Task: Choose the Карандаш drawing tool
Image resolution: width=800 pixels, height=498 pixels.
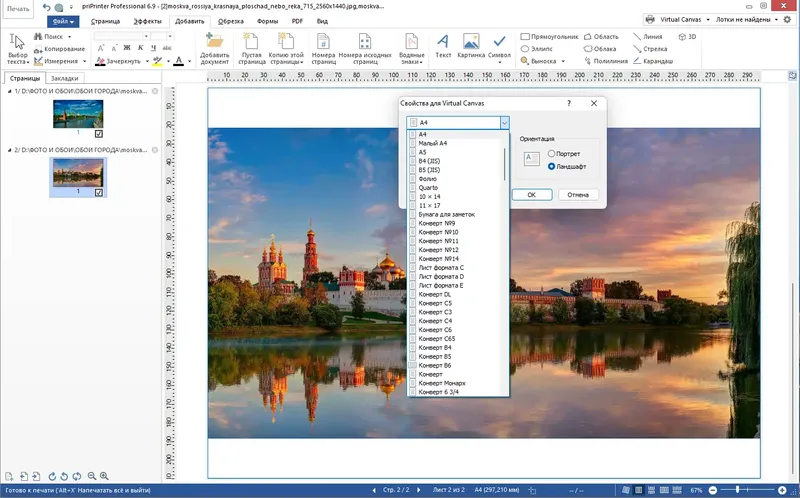Action: click(x=653, y=61)
